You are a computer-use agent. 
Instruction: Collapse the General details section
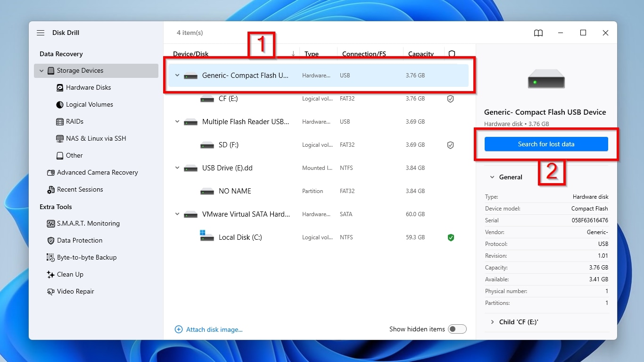click(x=492, y=177)
